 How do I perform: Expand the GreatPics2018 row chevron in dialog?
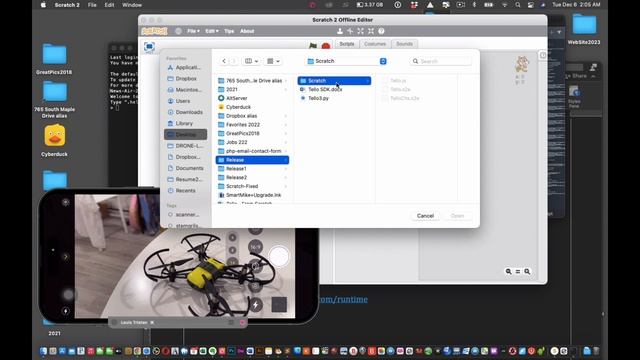click(286, 133)
